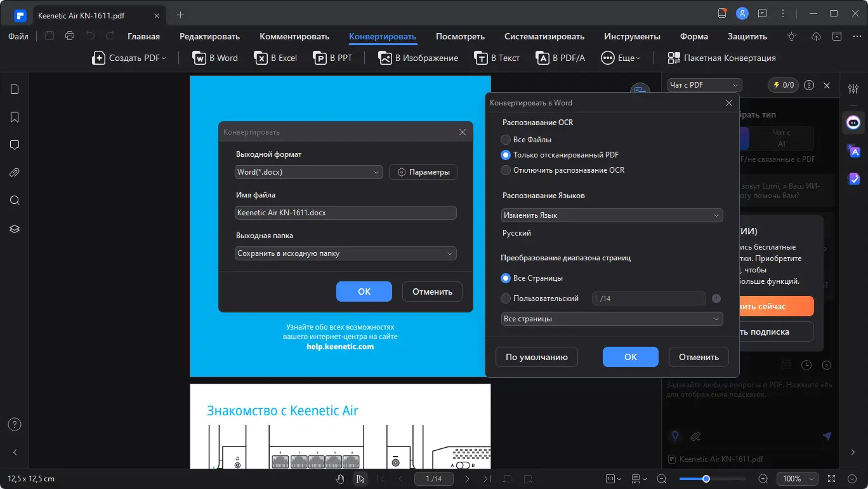Zoom in with the plus magnifier
Screen dimensions: 868x489
point(763,479)
